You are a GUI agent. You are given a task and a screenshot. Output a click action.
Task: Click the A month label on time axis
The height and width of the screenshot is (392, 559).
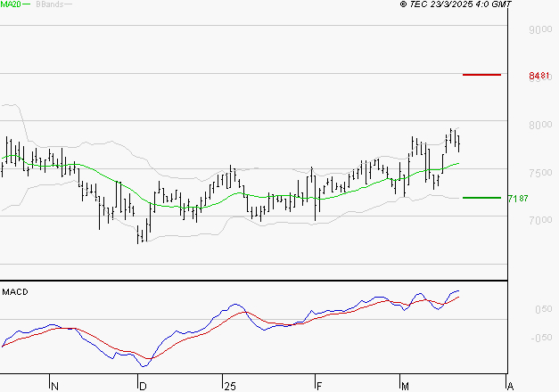(510, 387)
